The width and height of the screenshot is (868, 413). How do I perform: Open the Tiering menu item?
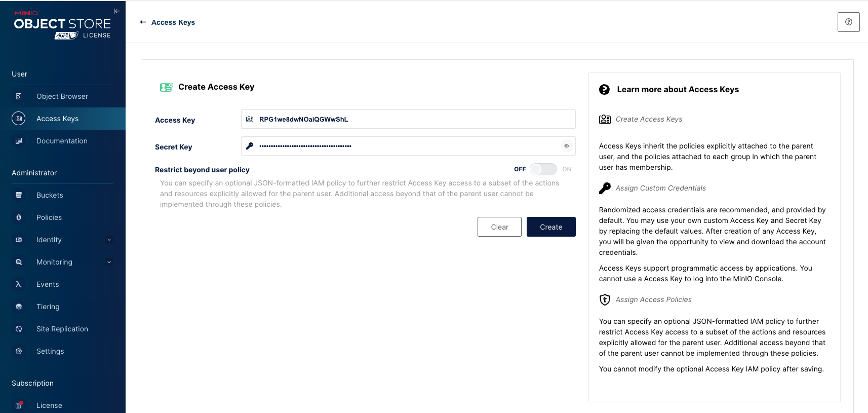48,307
